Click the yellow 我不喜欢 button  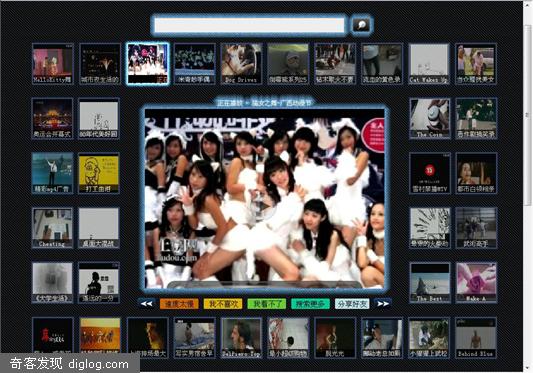tap(223, 304)
